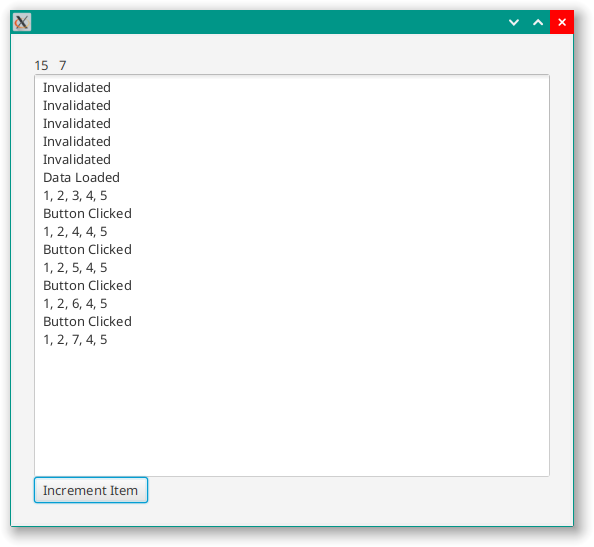This screenshot has width=594, height=547.
Task: Select the third Invalidated list row
Action: pyautogui.click(x=292, y=123)
